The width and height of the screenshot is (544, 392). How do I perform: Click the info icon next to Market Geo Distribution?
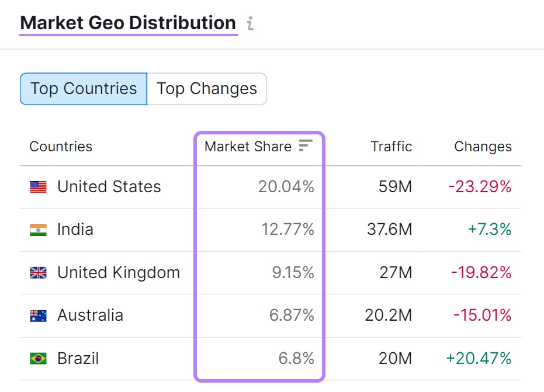coord(250,23)
